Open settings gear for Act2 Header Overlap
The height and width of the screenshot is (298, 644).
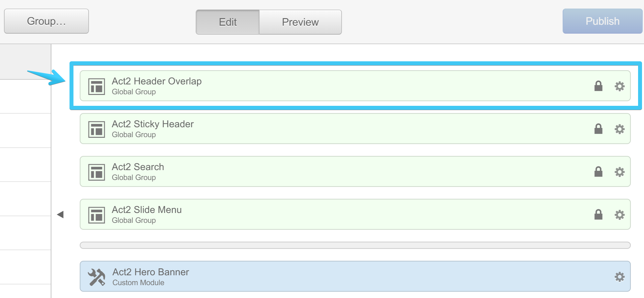click(619, 86)
